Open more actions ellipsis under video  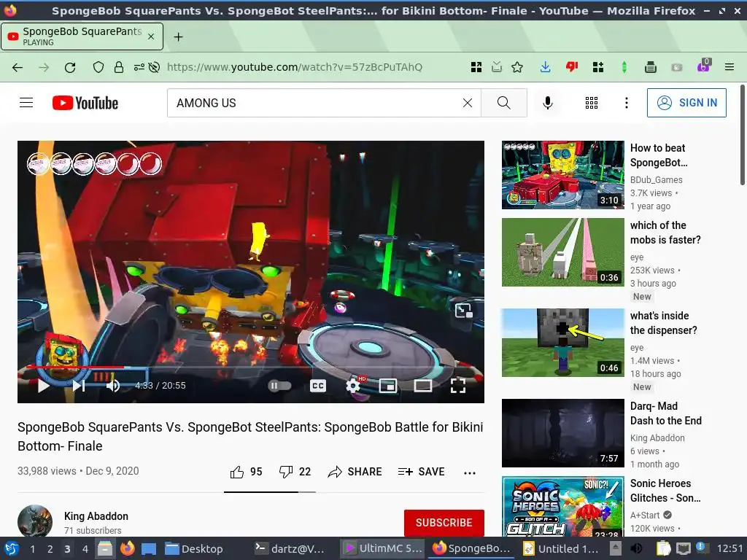(470, 472)
